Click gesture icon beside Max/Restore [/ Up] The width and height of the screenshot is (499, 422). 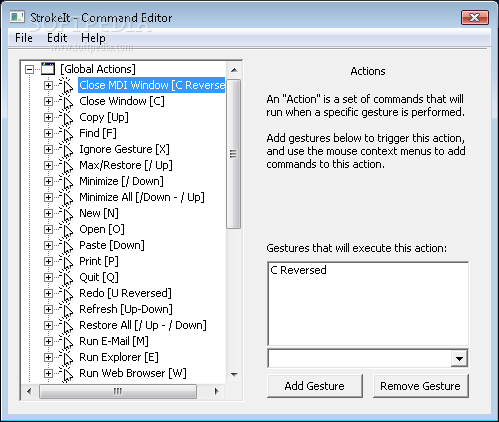pyautogui.click(x=66, y=166)
